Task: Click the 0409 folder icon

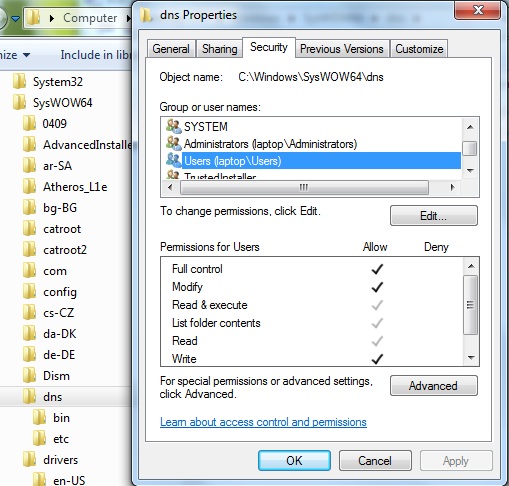Action: coord(29,123)
